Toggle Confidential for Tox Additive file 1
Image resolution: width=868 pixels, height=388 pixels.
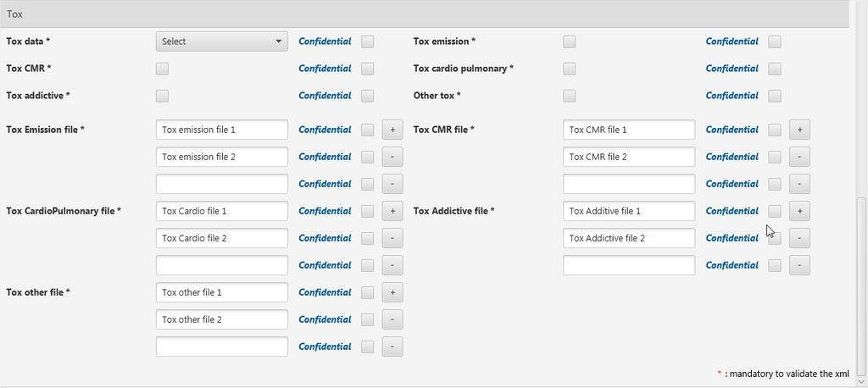click(x=775, y=212)
